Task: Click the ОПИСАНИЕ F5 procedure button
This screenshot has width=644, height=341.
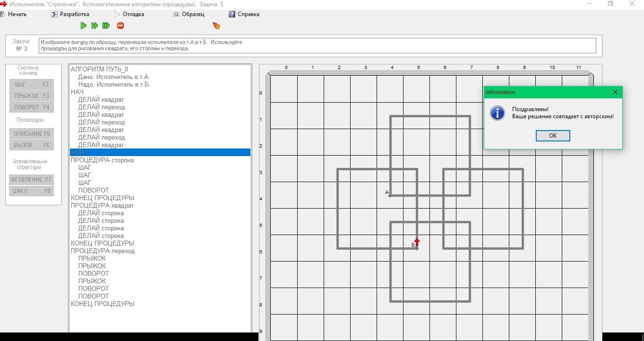Action: pyautogui.click(x=32, y=134)
